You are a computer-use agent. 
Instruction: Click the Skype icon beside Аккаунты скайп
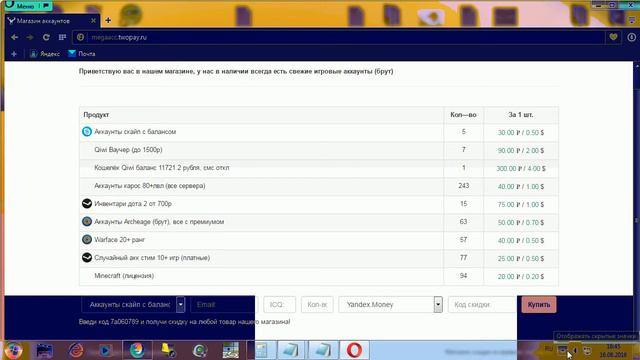click(x=87, y=131)
